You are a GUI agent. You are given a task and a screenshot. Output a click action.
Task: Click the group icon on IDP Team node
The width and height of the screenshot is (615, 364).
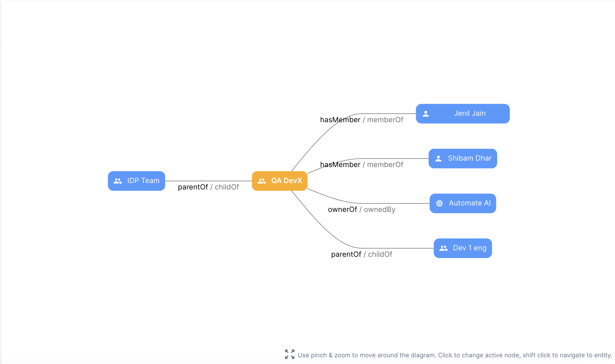point(118,181)
